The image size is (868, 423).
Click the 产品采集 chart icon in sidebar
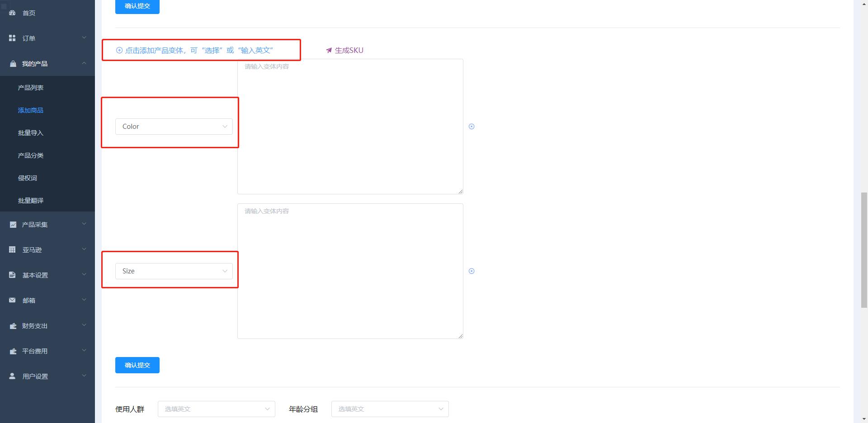tap(13, 225)
